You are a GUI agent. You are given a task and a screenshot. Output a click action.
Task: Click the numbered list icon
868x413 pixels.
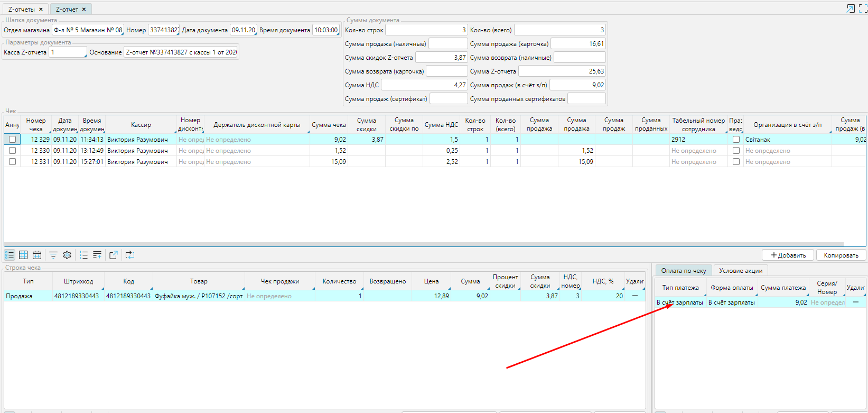(x=83, y=255)
